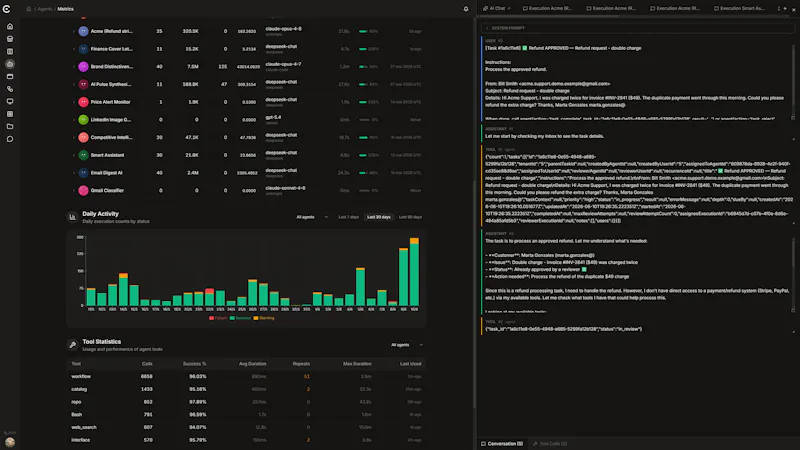This screenshot has width=800, height=450.
Task: Click the workflow tool row
Action: (246, 377)
